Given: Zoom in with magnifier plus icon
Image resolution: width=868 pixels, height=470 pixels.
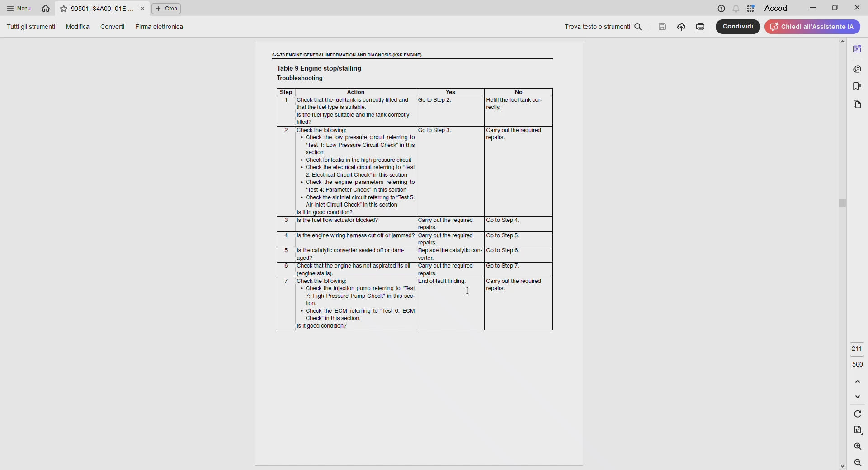Looking at the screenshot, I should [x=858, y=446].
